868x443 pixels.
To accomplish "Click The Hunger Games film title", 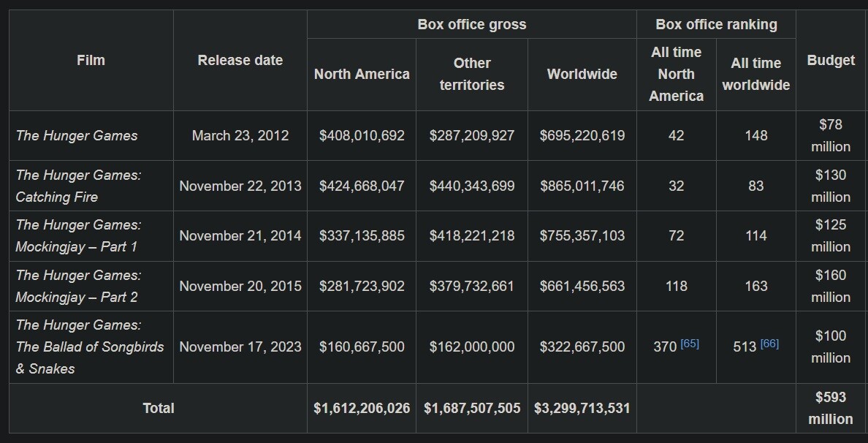I will pos(77,135).
